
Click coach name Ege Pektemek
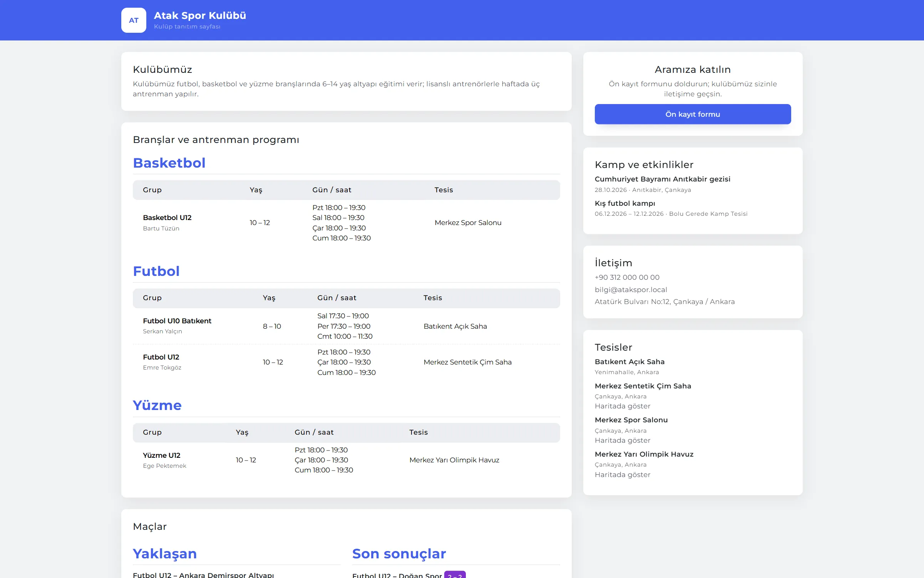click(164, 466)
